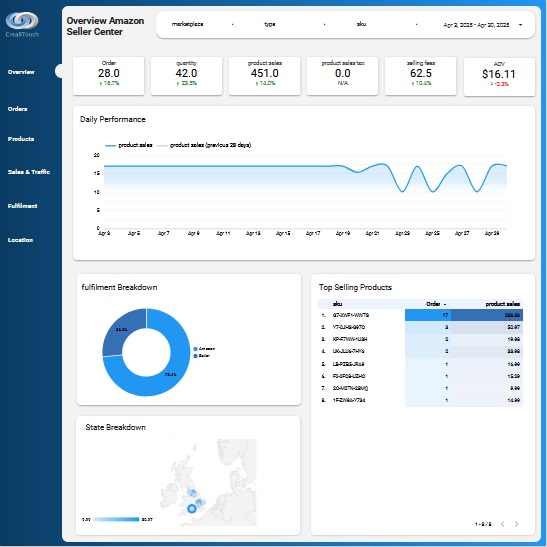This screenshot has width=547, height=547.
Task: Click the State Breakdown title
Action: coord(115,427)
